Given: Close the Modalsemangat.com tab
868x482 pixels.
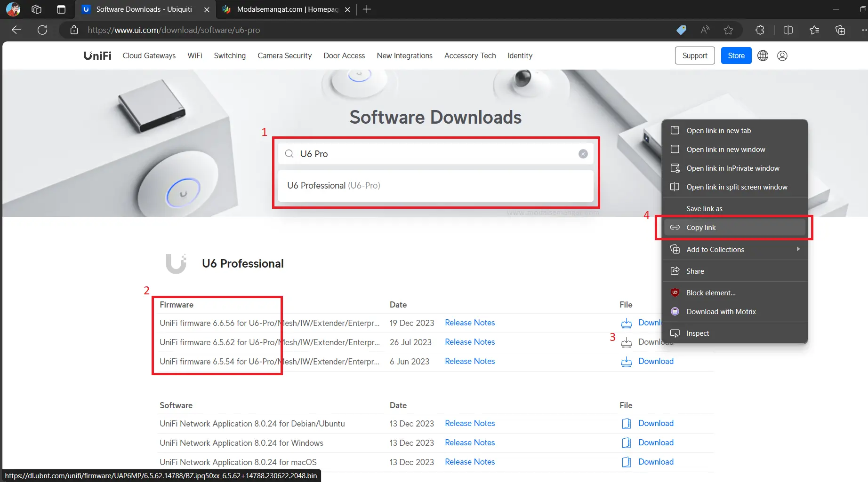Looking at the screenshot, I should pos(347,9).
